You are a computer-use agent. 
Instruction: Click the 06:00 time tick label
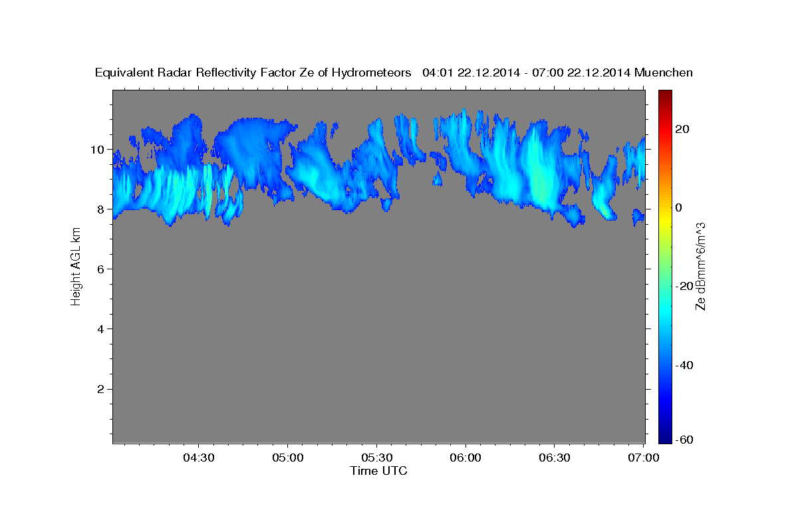tap(465, 458)
